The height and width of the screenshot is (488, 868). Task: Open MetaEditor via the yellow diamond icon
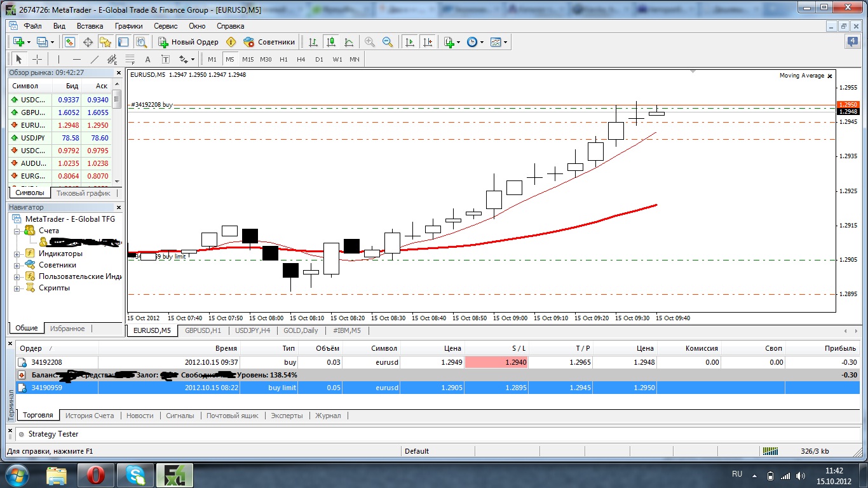click(x=231, y=42)
